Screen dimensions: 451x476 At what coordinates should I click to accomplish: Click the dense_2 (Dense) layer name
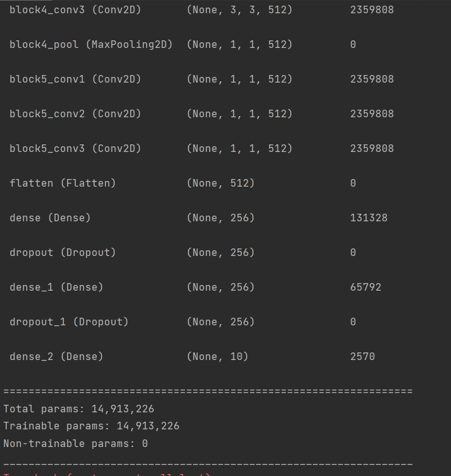tap(56, 357)
